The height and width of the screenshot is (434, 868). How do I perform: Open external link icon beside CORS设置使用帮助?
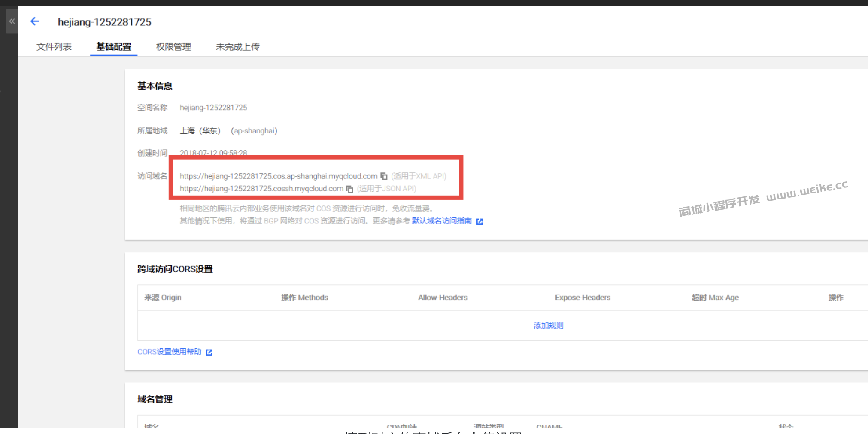pos(209,352)
